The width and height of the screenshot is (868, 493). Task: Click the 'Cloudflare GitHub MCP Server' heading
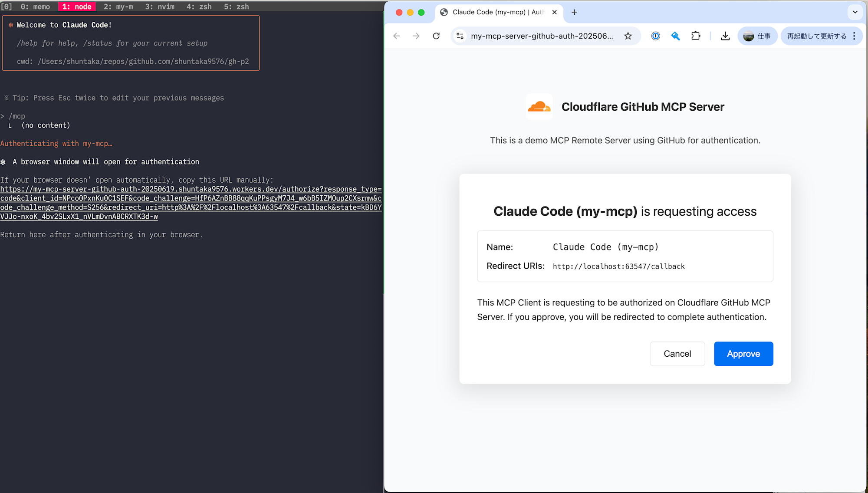click(643, 107)
